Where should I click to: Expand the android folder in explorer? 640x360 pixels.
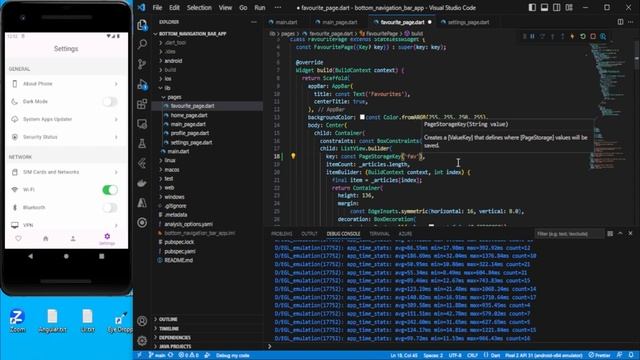tap(173, 61)
